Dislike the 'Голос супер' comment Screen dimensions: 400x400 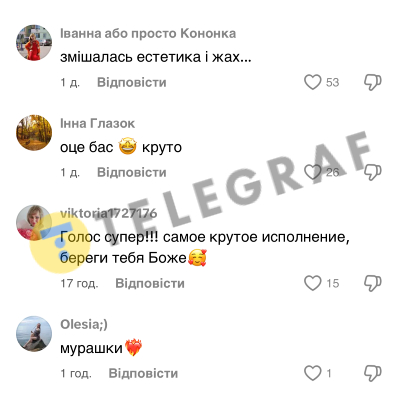pyautogui.click(x=372, y=283)
